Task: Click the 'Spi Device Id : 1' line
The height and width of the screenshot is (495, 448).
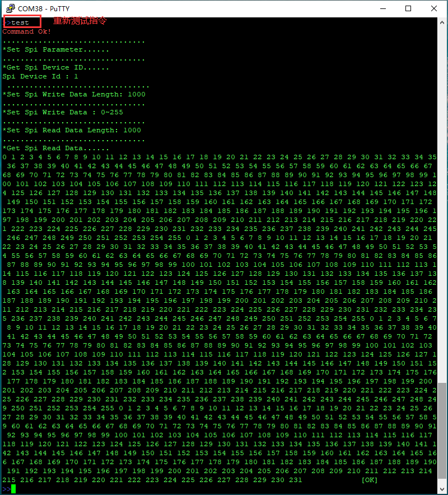Action: 40,76
